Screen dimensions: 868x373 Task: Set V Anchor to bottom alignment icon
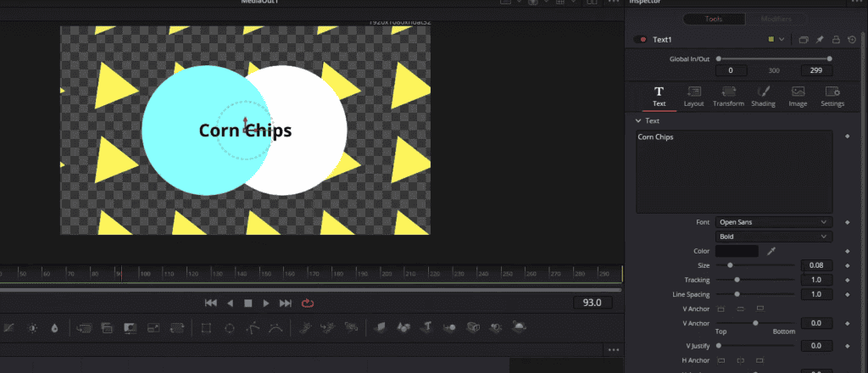click(760, 309)
